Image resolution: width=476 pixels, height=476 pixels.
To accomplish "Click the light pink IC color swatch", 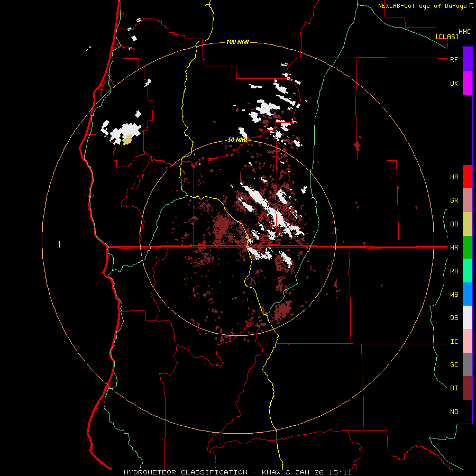I will coord(467,341).
